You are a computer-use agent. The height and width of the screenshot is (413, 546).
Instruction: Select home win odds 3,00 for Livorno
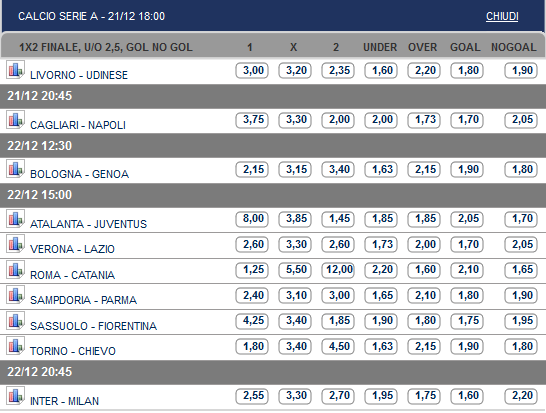coord(252,70)
